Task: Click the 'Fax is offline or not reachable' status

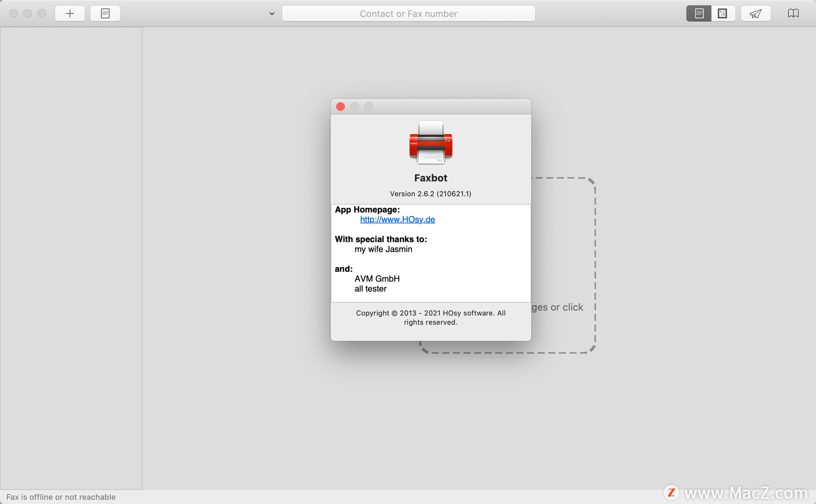Action: (61, 497)
